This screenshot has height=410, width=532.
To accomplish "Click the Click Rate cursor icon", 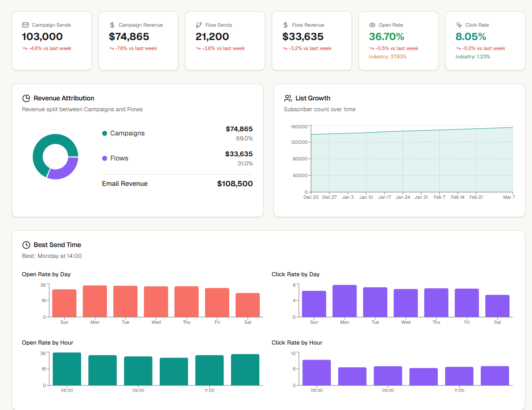I will (x=459, y=25).
